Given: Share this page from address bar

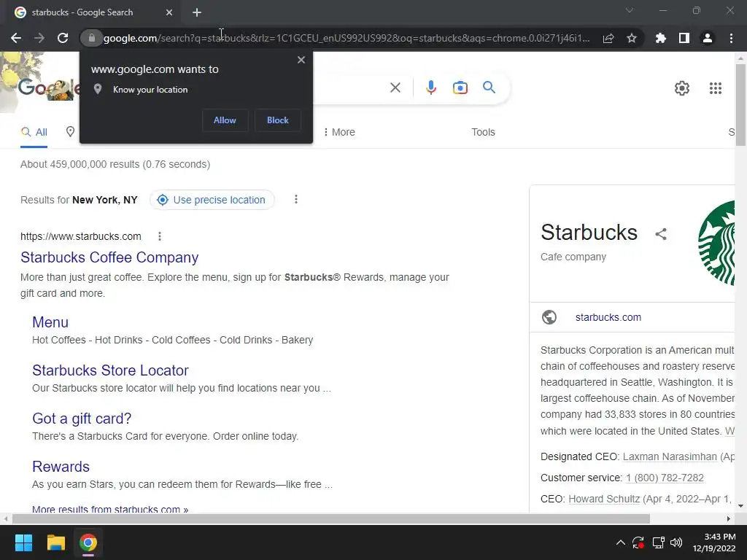Looking at the screenshot, I should click(608, 38).
